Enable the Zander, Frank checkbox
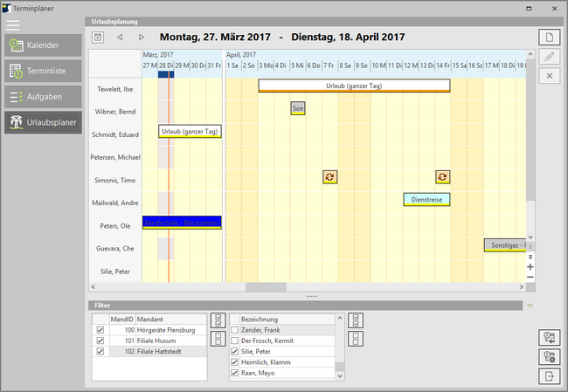Screen dimensions: 568x392 tap(234, 330)
